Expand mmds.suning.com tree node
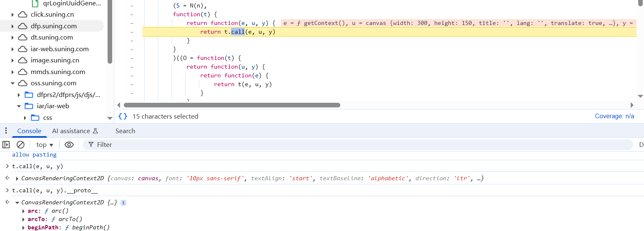Screen dimensions: 644x231 13,72
